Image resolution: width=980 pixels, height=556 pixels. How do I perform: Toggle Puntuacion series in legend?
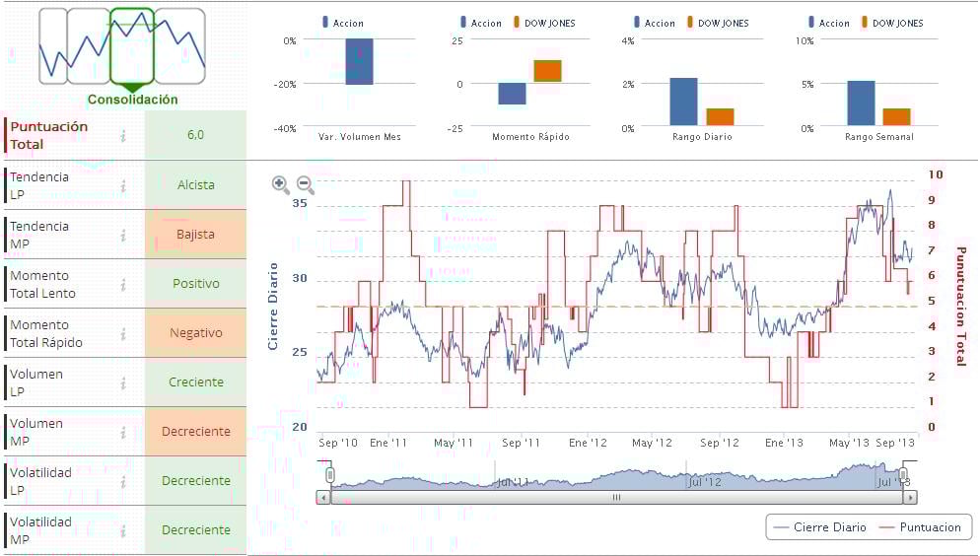[920, 527]
